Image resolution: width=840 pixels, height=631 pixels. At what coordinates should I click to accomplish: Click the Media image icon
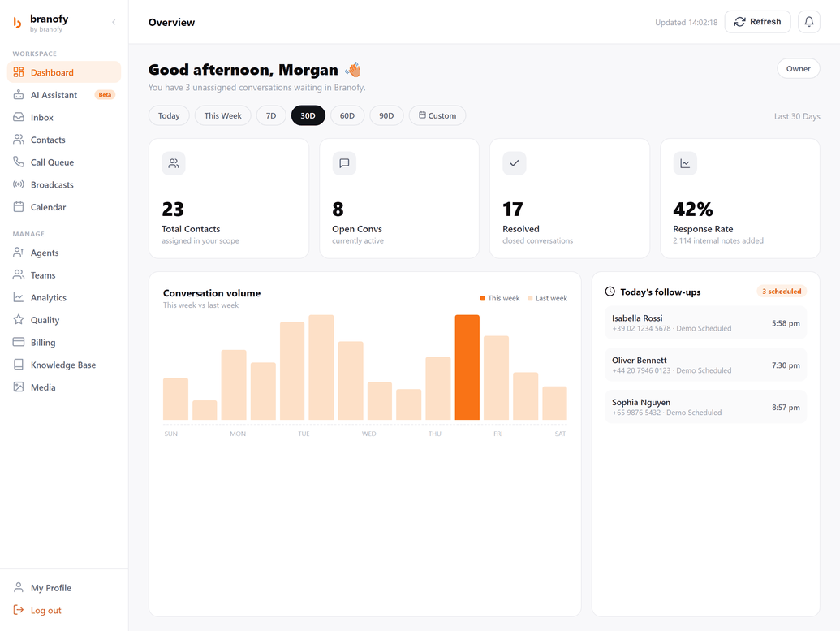coord(19,387)
